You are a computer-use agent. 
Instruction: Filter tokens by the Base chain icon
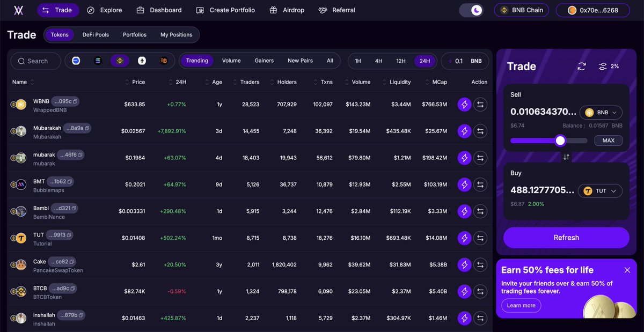pyautogui.click(x=76, y=61)
